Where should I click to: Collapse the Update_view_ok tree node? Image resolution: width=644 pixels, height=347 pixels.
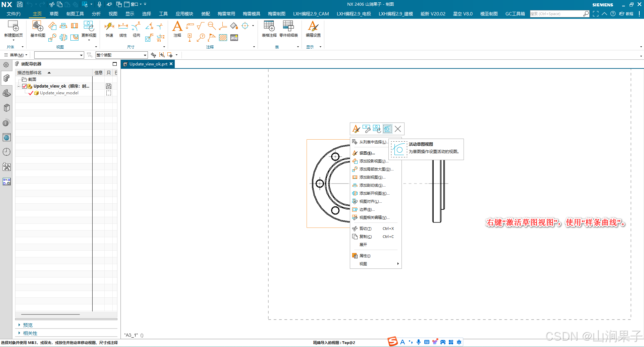click(x=19, y=86)
